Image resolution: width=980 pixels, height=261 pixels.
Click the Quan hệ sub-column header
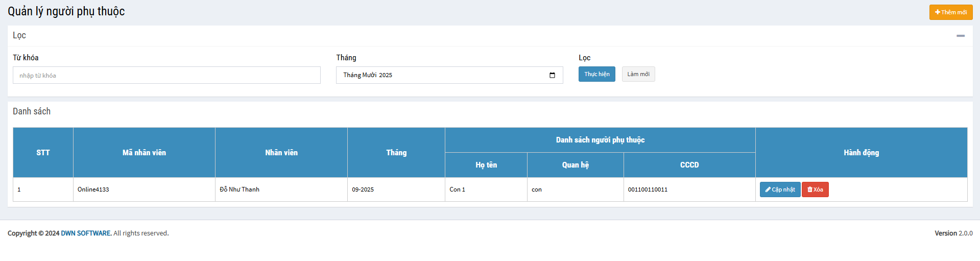click(575, 165)
